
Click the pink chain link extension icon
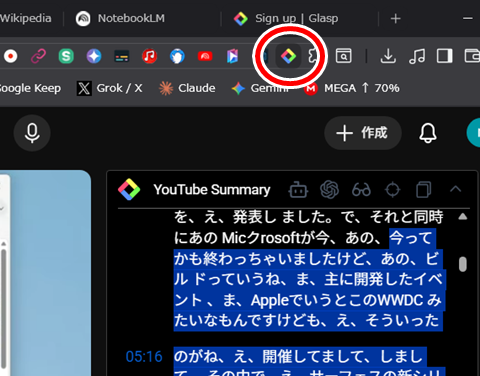[x=38, y=56]
